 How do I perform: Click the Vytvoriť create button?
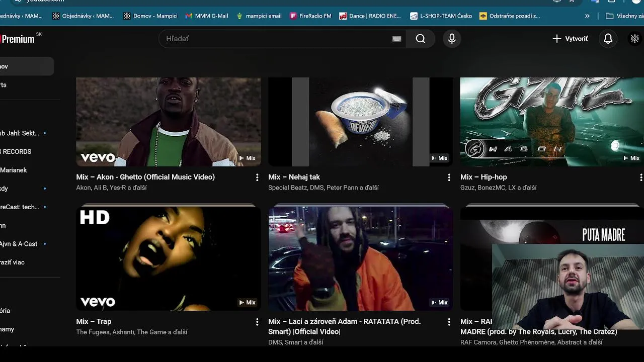click(x=570, y=39)
